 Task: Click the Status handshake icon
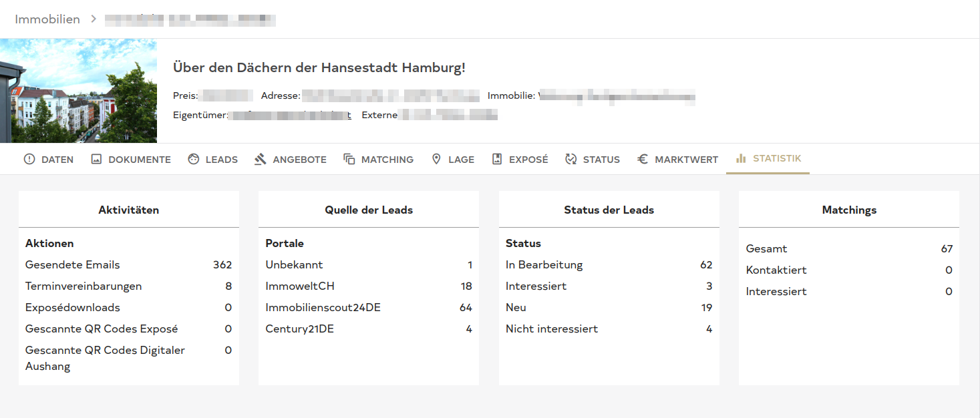pos(570,160)
